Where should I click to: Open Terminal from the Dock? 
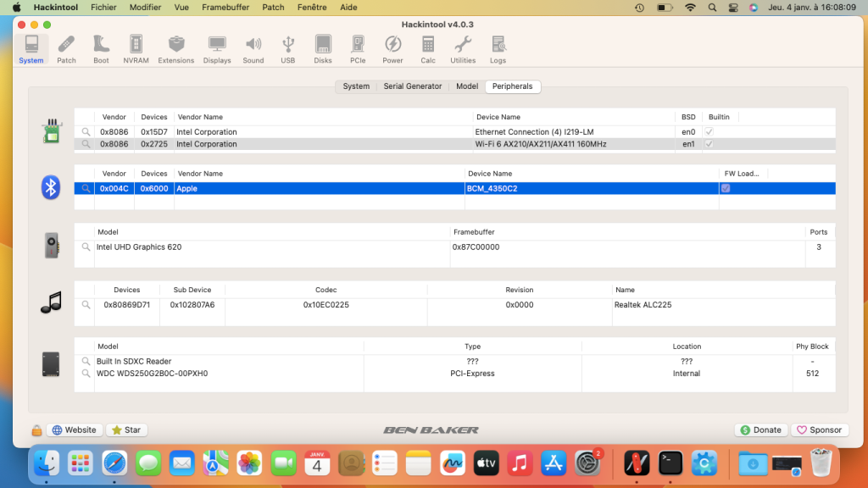[670, 463]
